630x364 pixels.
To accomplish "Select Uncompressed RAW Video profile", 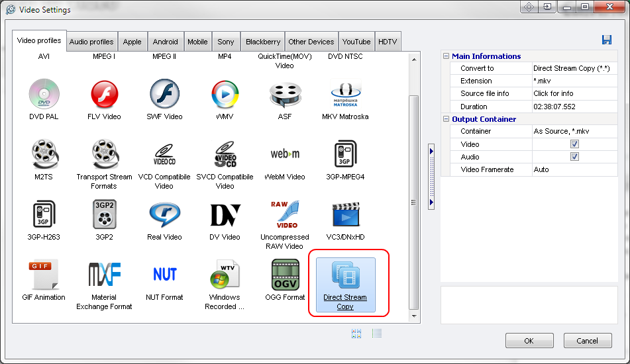I will (x=285, y=214).
